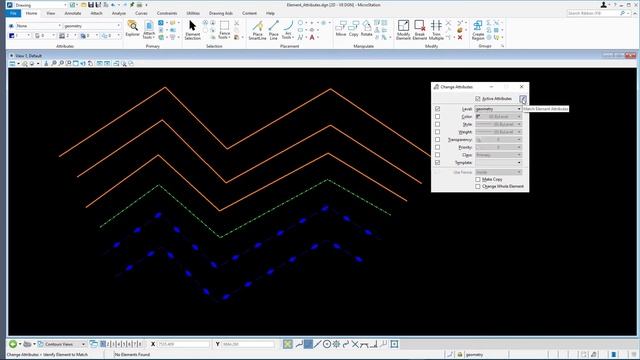Open Fence Tools

pos(224,30)
